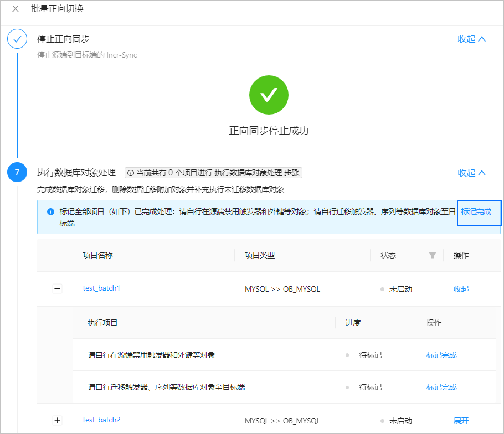This screenshot has width=504, height=434.
Task: Collapse the 执行数据库对象处理 step section
Action: click(x=471, y=173)
